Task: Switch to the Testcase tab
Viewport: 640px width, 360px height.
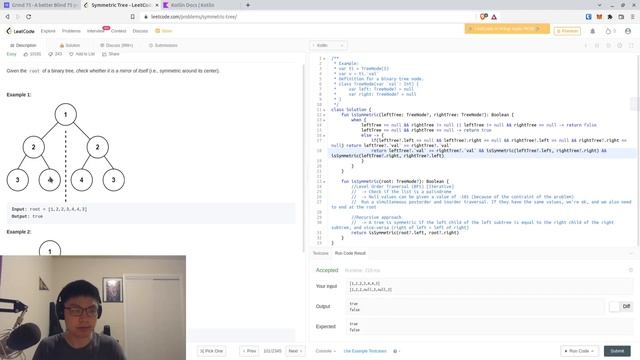Action: pyautogui.click(x=320, y=253)
